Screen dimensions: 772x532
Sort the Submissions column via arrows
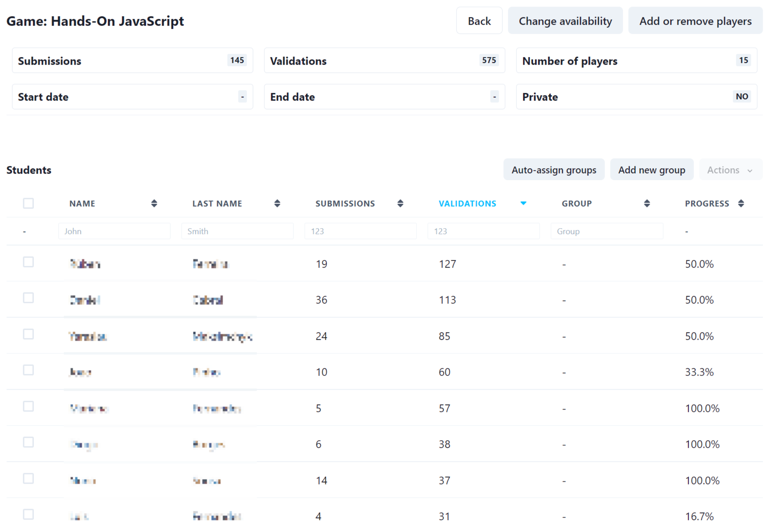tap(400, 203)
